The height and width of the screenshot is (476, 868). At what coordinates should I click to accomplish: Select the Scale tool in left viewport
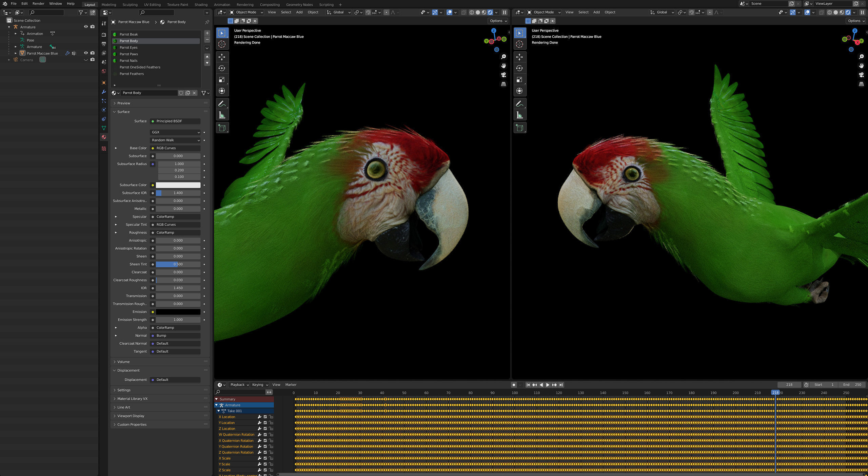click(x=222, y=79)
